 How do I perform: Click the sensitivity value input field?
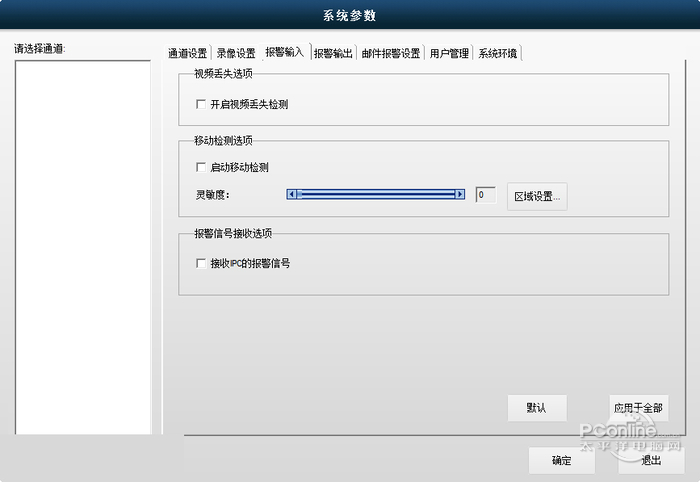486,195
